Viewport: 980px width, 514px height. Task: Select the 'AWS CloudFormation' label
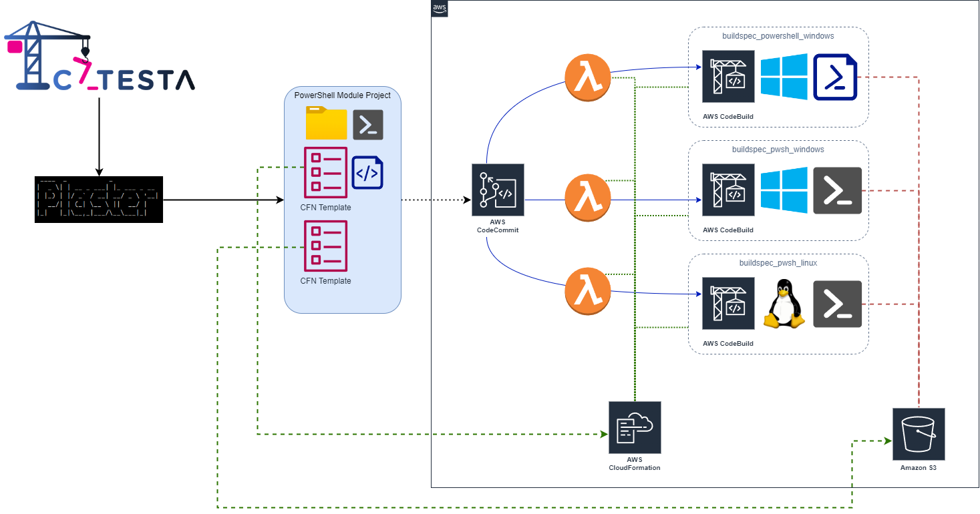[x=635, y=463]
